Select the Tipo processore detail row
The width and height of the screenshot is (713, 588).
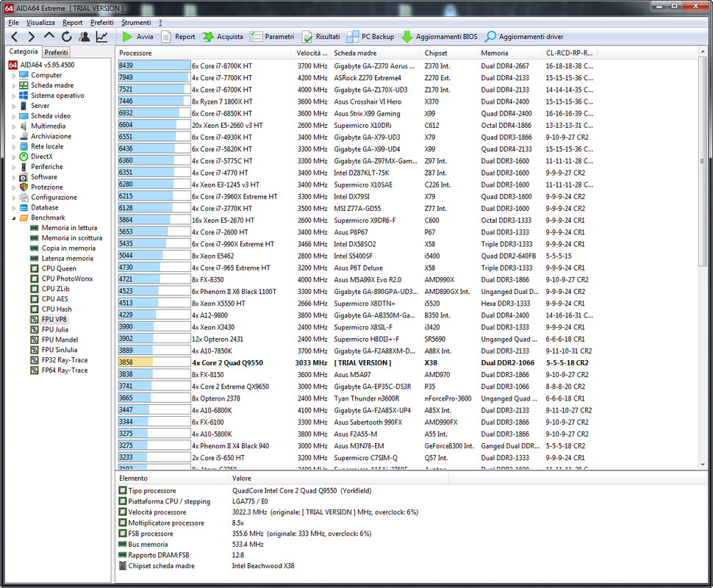[245, 491]
